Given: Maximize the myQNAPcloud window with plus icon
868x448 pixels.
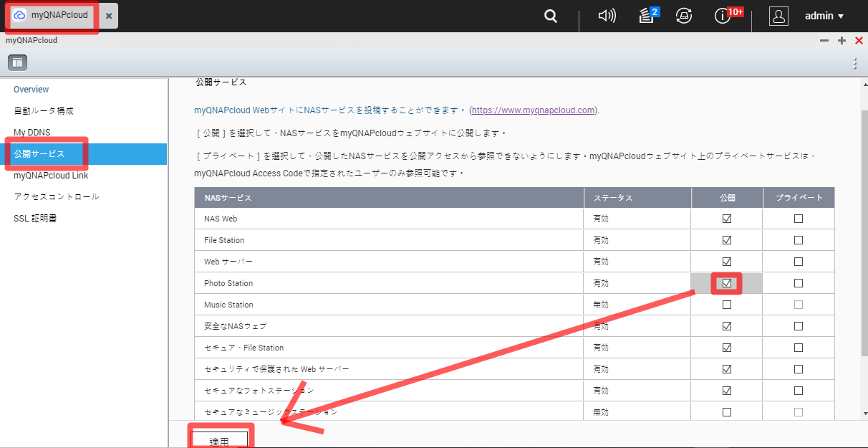Looking at the screenshot, I should pyautogui.click(x=842, y=41).
